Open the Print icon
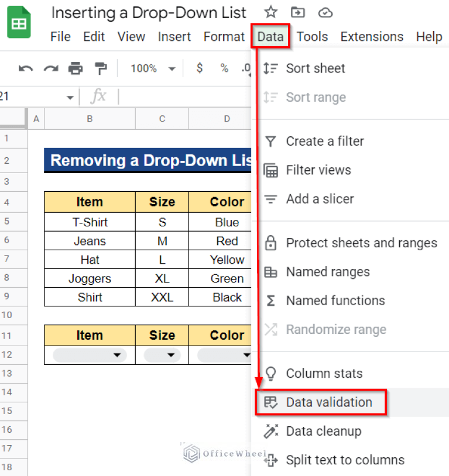 75,68
